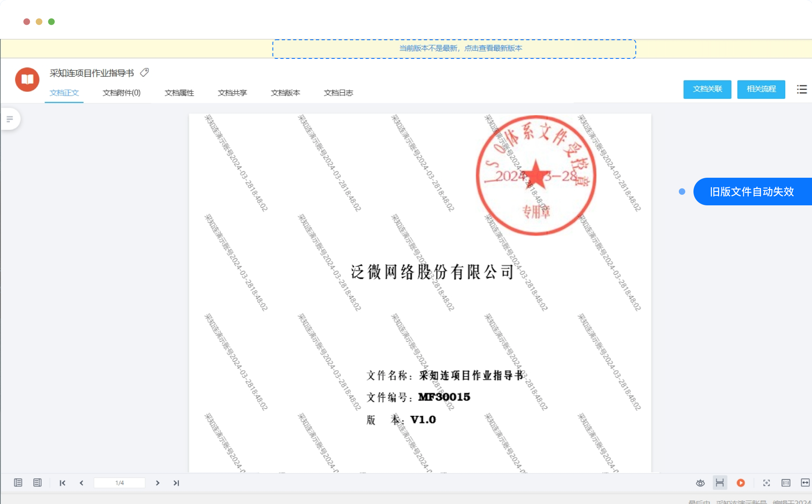Open the list menu icon at top right
Screen dimensions: 812x504
(801, 89)
